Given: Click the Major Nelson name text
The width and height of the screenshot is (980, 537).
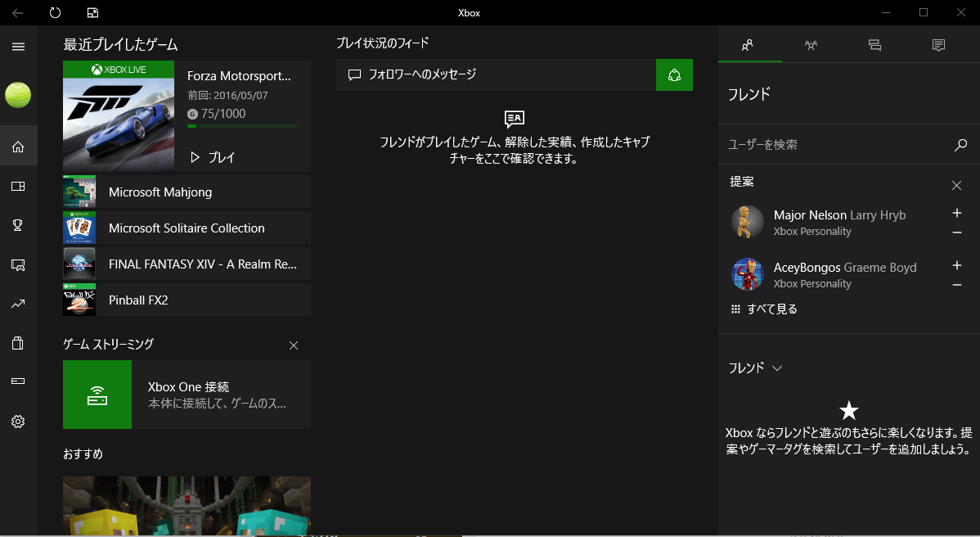Looking at the screenshot, I should pyautogui.click(x=810, y=215).
